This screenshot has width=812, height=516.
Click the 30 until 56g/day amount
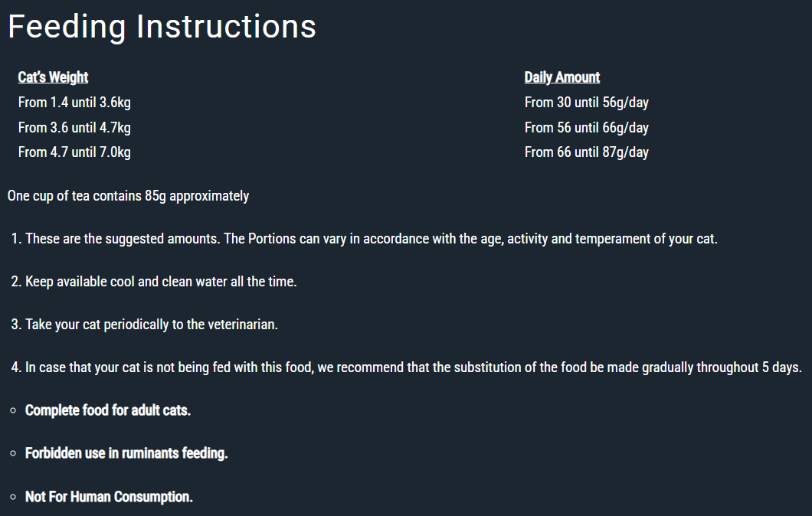(x=586, y=103)
